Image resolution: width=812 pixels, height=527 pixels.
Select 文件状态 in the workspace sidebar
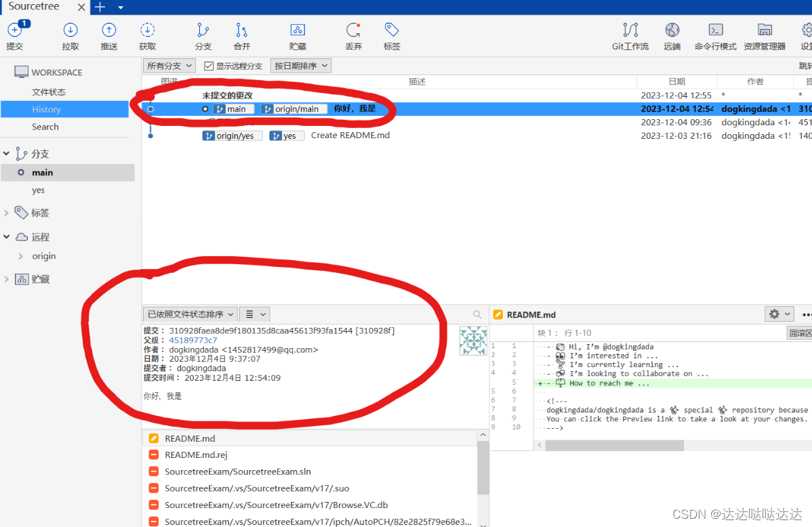[x=49, y=92]
